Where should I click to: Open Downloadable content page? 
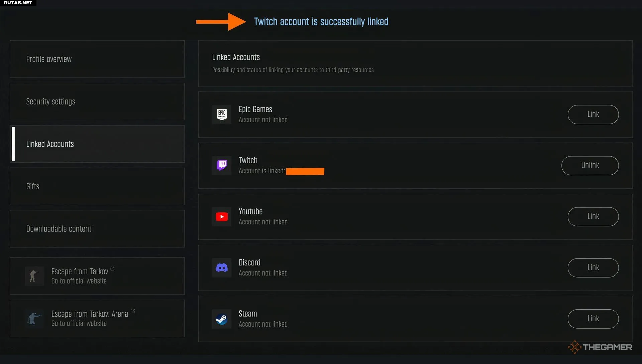[97, 229]
